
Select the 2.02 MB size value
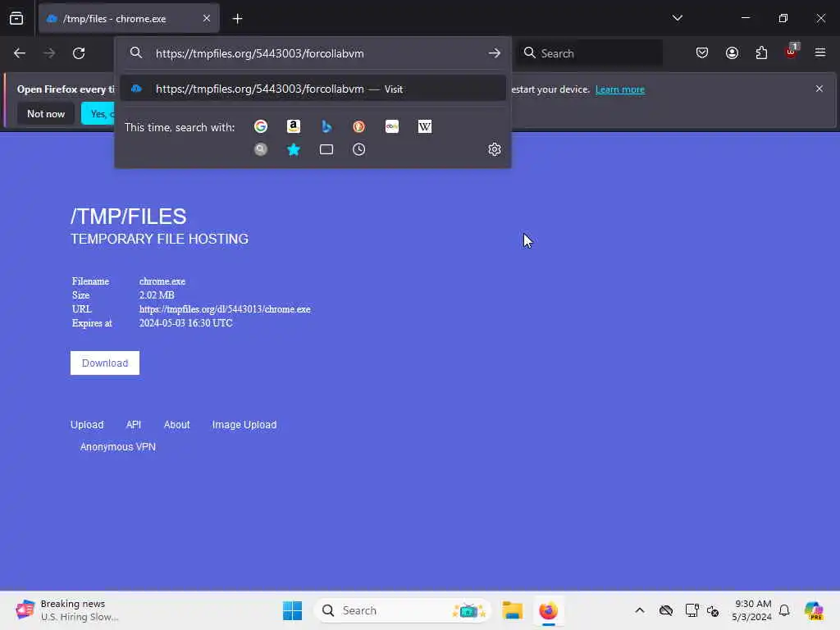click(x=157, y=295)
